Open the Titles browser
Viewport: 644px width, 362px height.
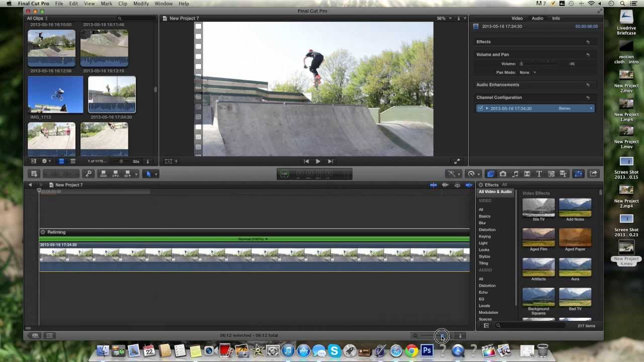538,173
